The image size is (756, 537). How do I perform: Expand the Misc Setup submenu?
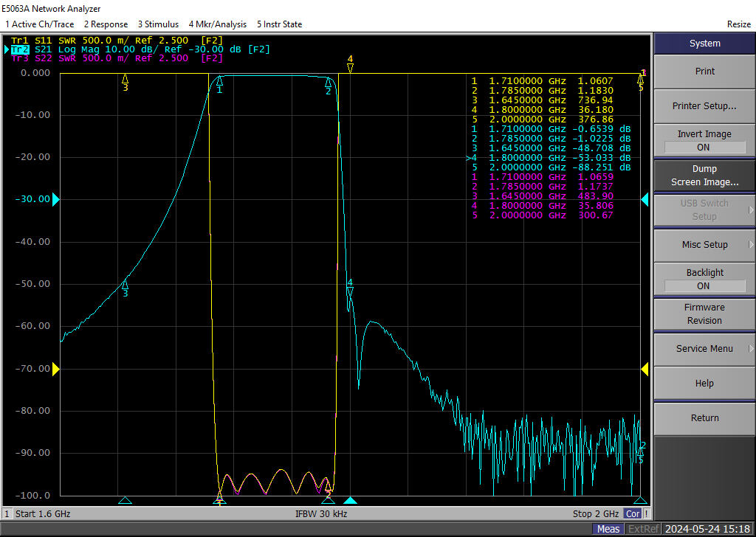[704, 245]
